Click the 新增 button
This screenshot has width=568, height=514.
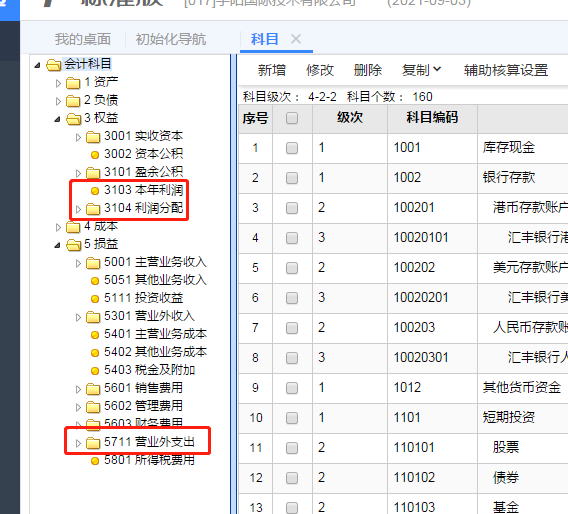tap(272, 70)
